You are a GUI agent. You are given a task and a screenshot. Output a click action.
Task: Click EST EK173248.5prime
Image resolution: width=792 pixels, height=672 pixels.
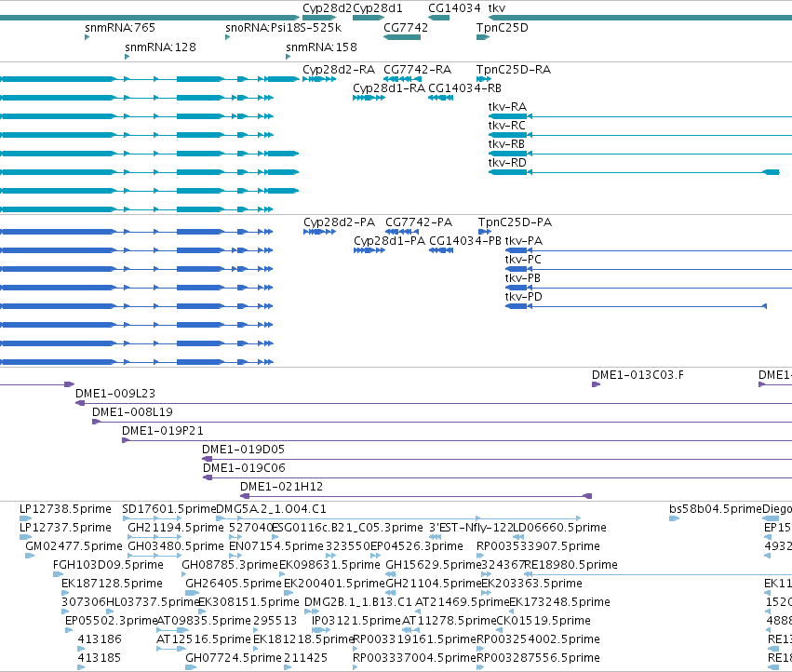511,612
